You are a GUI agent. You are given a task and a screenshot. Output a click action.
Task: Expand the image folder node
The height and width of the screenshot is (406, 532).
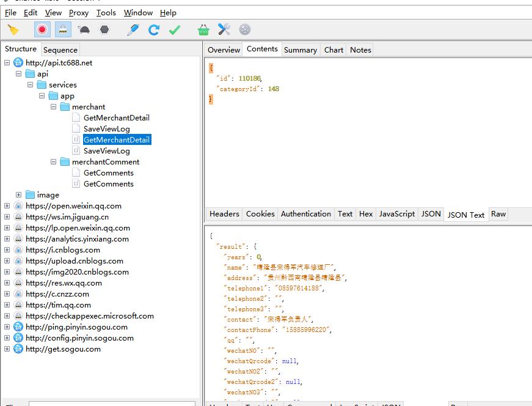click(x=19, y=195)
